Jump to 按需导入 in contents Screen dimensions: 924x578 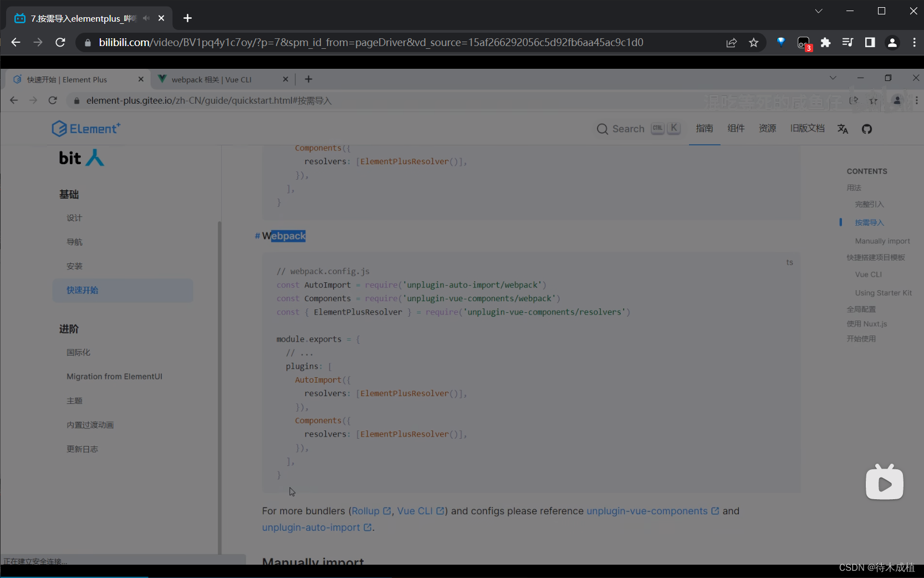click(869, 222)
